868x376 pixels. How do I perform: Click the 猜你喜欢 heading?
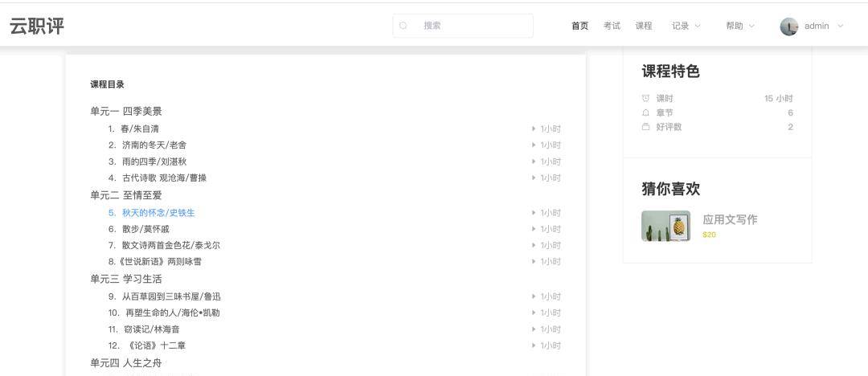click(x=671, y=189)
